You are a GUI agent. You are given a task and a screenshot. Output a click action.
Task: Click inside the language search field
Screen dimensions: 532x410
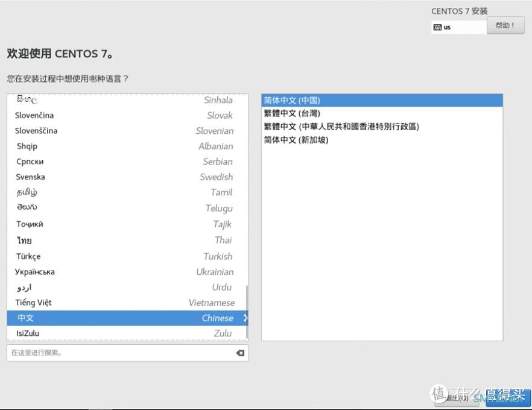[128, 353]
